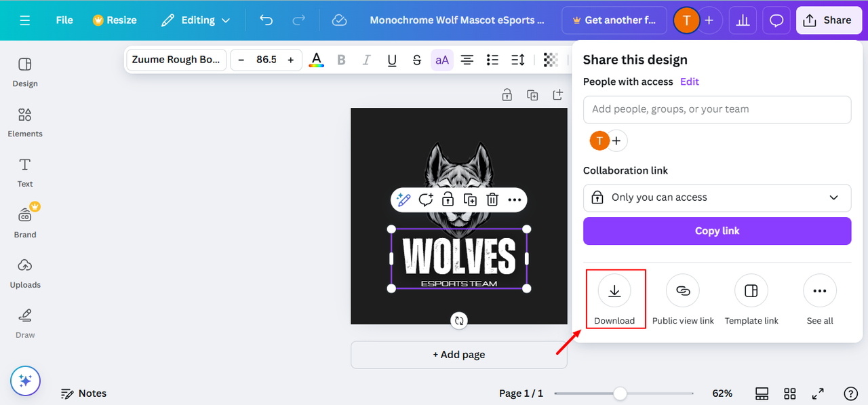Click the 62% zoom level
The image size is (868, 405).
pos(722,393)
